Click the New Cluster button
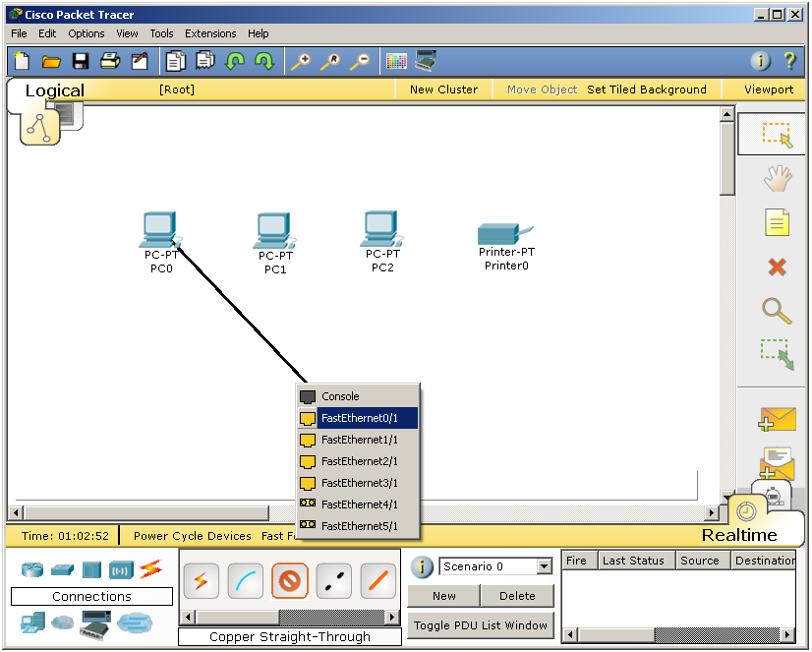Image resolution: width=812 pixels, height=652 pixels. [443, 89]
